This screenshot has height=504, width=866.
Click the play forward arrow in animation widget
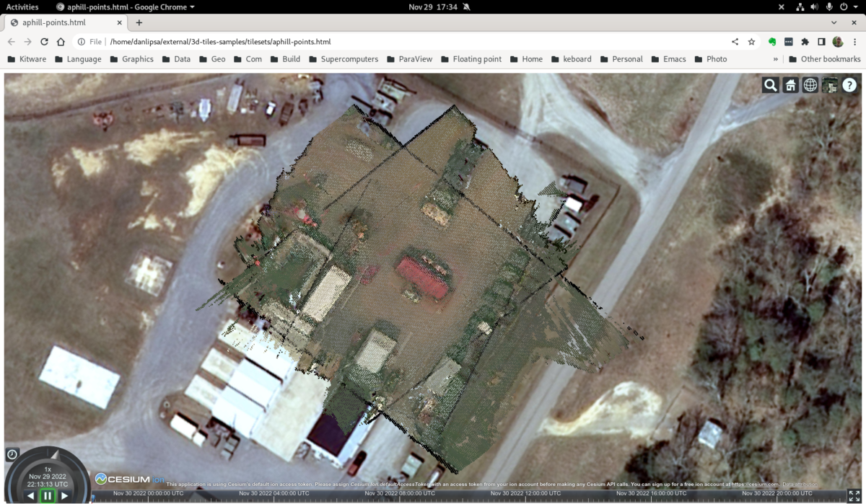click(64, 495)
